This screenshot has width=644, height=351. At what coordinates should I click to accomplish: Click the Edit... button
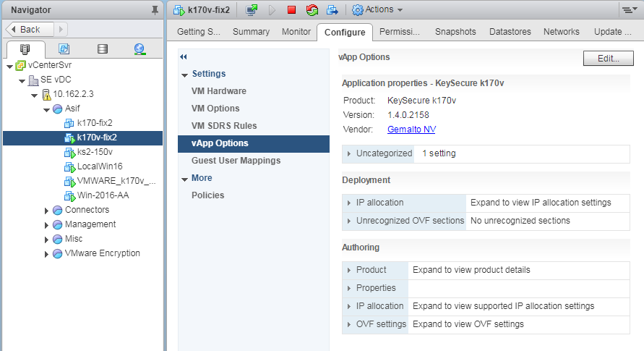tap(608, 59)
